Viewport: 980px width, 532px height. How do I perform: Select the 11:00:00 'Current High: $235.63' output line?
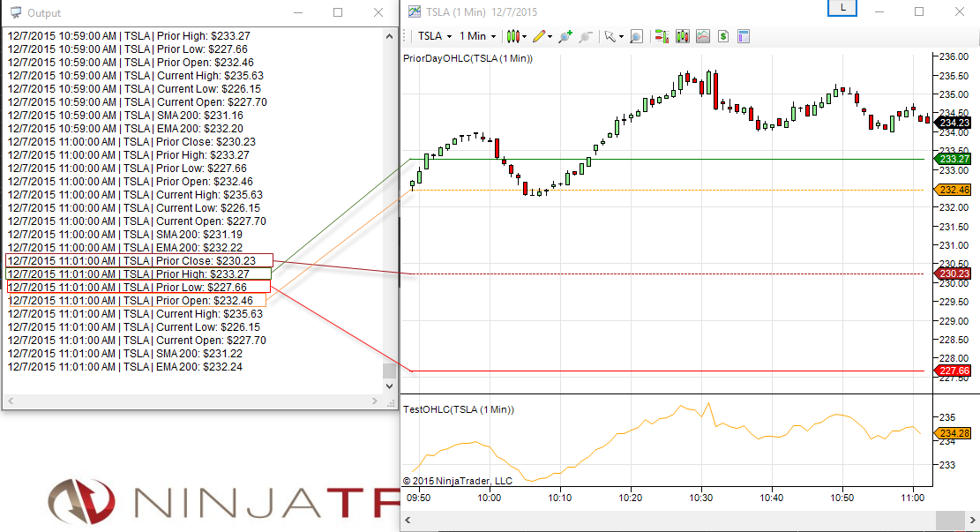coord(135,195)
